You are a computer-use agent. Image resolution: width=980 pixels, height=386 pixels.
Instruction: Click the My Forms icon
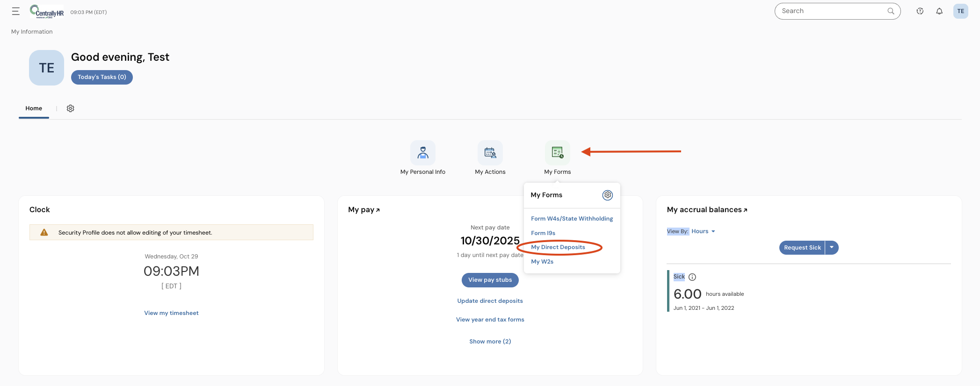tap(557, 153)
